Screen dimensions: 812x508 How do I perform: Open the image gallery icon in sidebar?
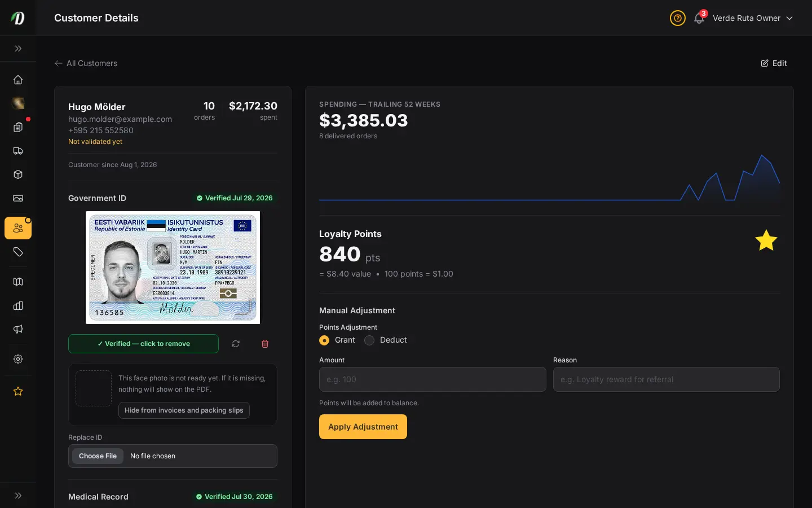tap(18, 198)
